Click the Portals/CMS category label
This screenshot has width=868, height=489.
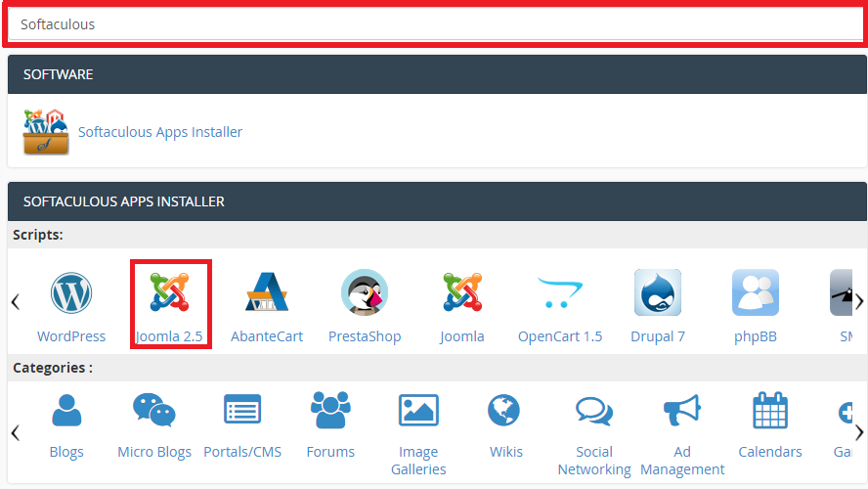pos(242,452)
